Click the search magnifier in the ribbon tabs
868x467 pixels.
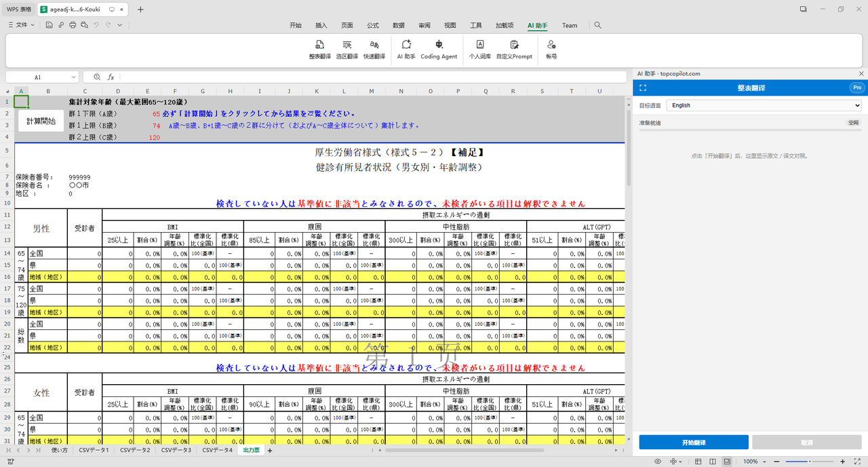[597, 25]
